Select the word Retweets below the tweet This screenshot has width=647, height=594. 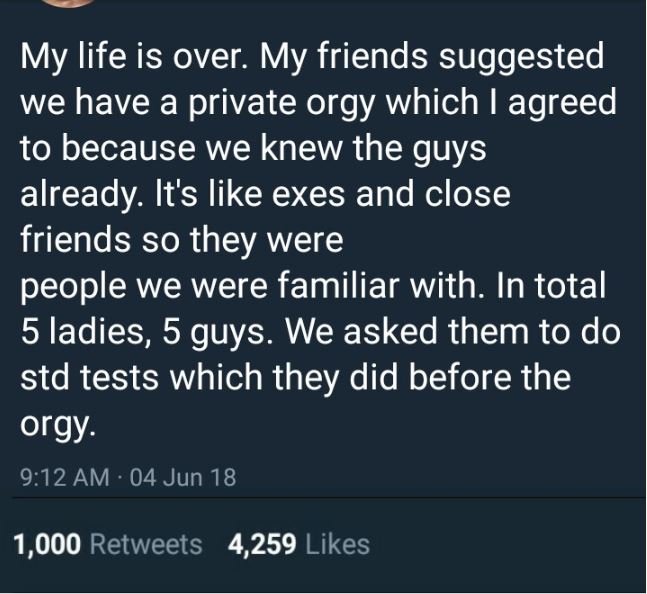tap(146, 544)
